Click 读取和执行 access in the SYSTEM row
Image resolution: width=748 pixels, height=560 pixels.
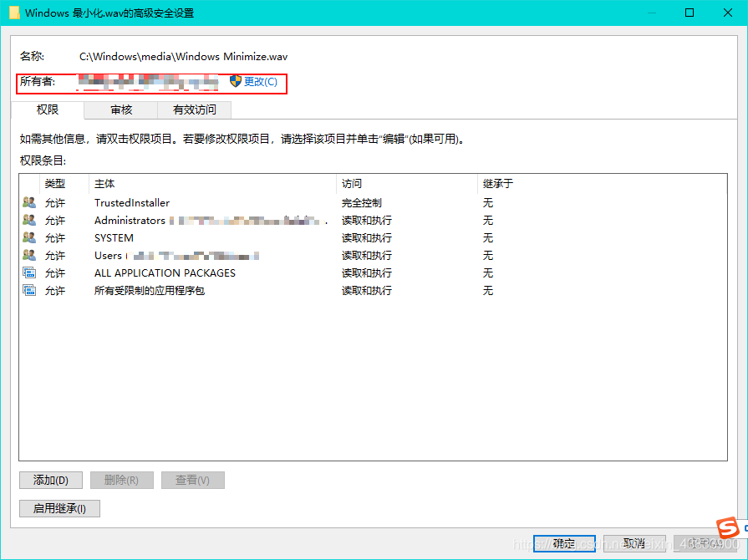click(x=366, y=238)
